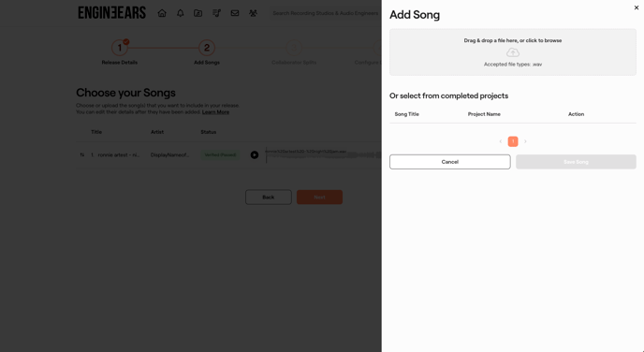
Task: Open the projects folder icon
Action: (198, 13)
